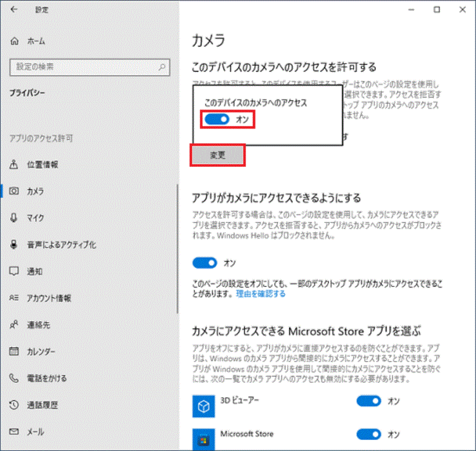The image size is (476, 451).
Task: Select the カレンダー calendar icon
Action: (14, 351)
